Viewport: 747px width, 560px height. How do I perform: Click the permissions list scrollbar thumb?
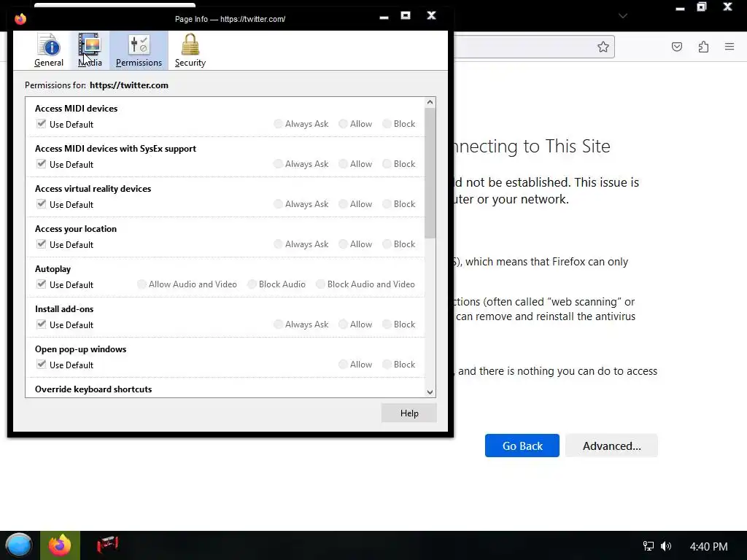coord(430,174)
